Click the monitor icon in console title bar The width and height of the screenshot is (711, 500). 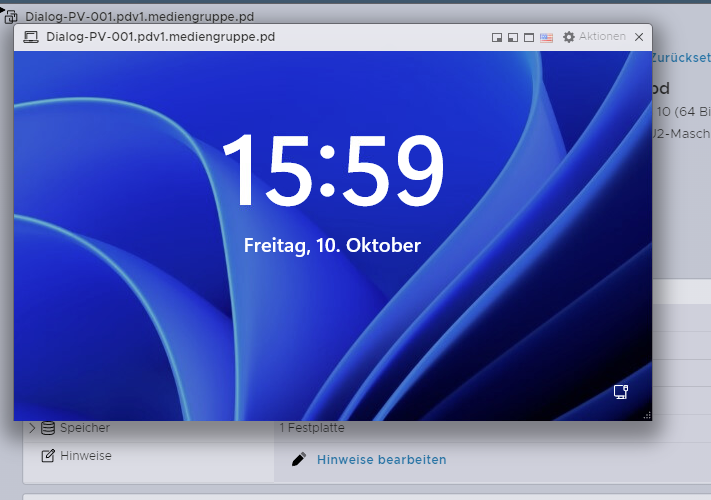tap(31, 37)
